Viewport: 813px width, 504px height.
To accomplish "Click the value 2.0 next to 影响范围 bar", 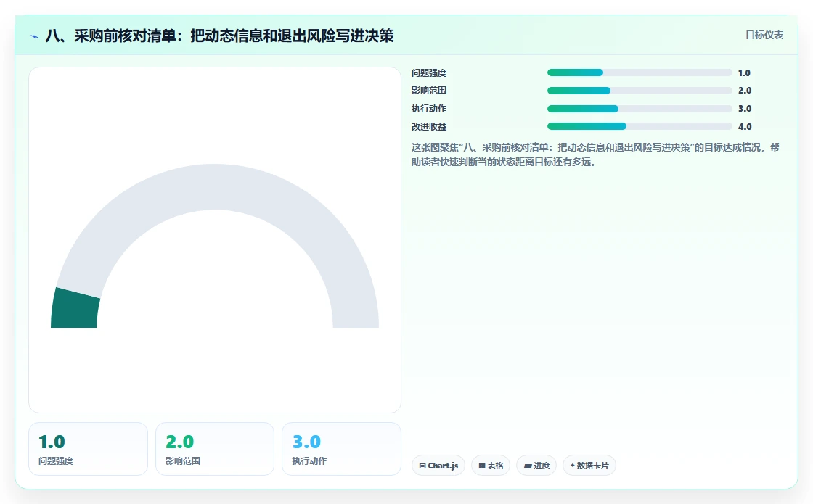I will 745,91.
